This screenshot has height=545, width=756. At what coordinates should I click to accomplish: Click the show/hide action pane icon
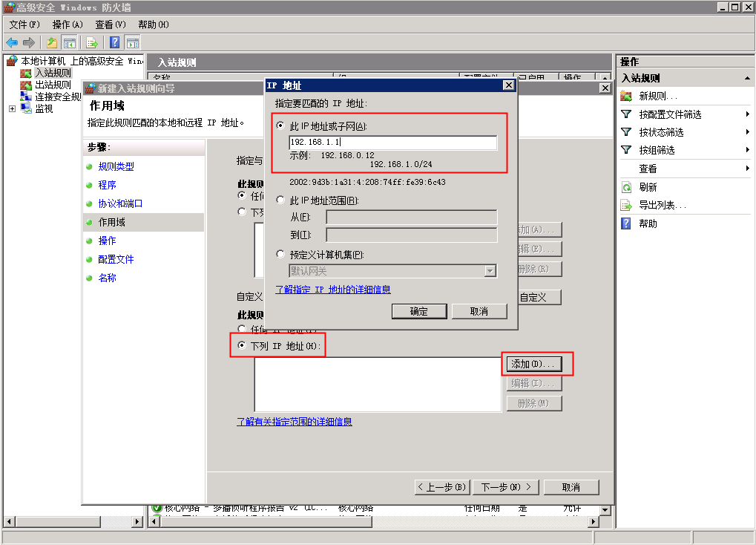click(133, 42)
